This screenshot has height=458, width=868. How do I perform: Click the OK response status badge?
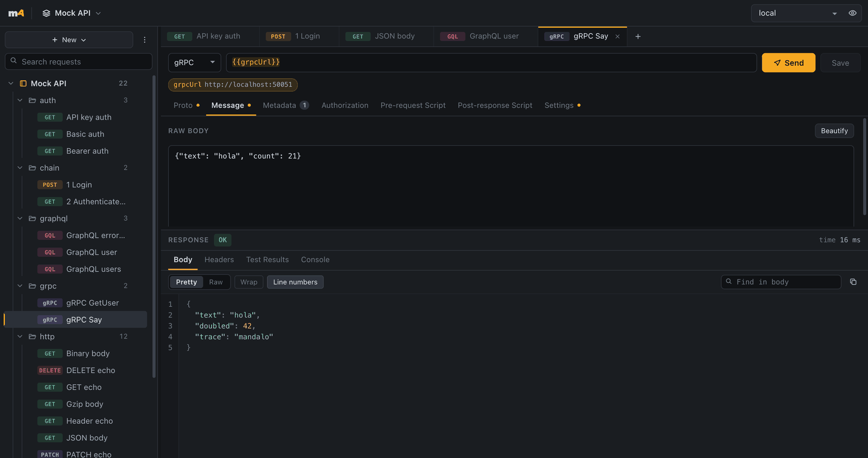click(222, 240)
